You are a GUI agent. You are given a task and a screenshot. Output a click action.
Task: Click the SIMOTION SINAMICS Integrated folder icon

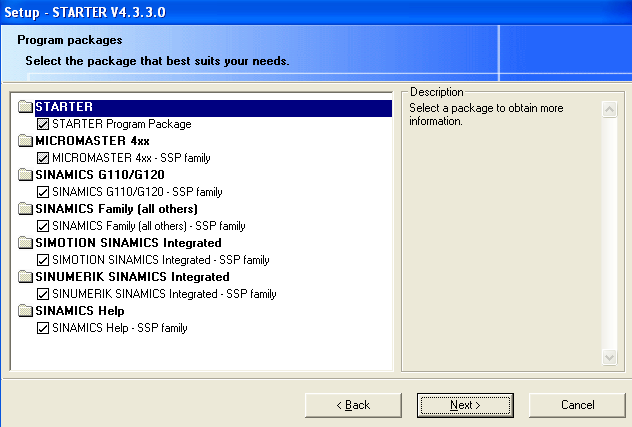tap(25, 243)
